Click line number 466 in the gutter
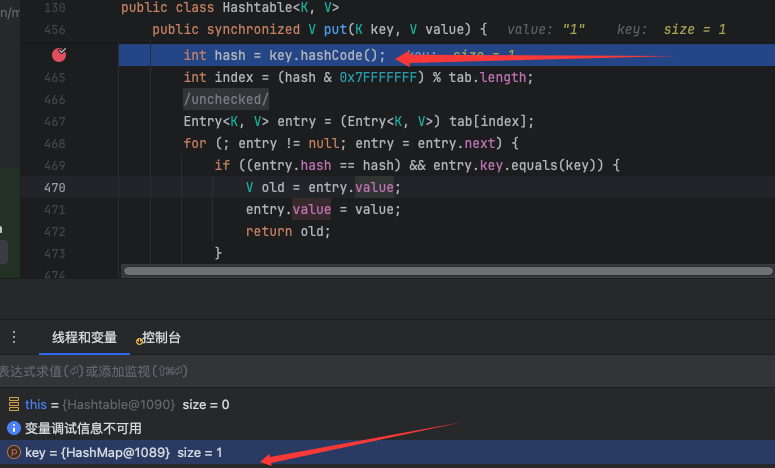The image size is (775, 468). 55,99
